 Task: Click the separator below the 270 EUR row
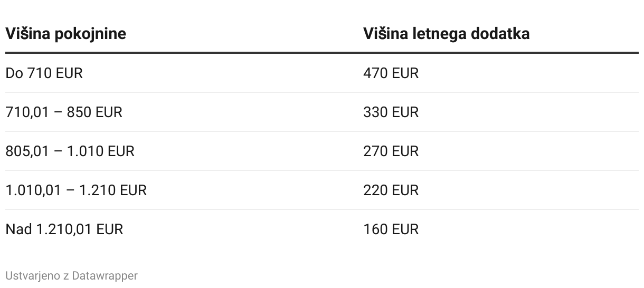point(322,170)
